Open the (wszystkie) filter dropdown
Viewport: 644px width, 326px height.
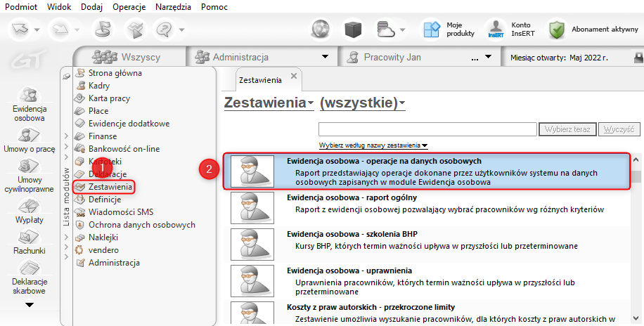pyautogui.click(x=363, y=103)
